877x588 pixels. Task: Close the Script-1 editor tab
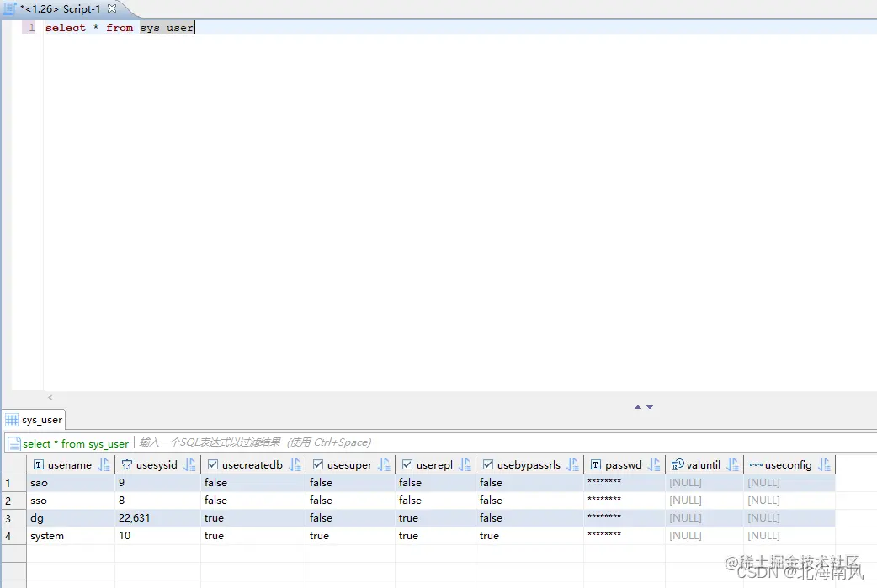[x=112, y=8]
